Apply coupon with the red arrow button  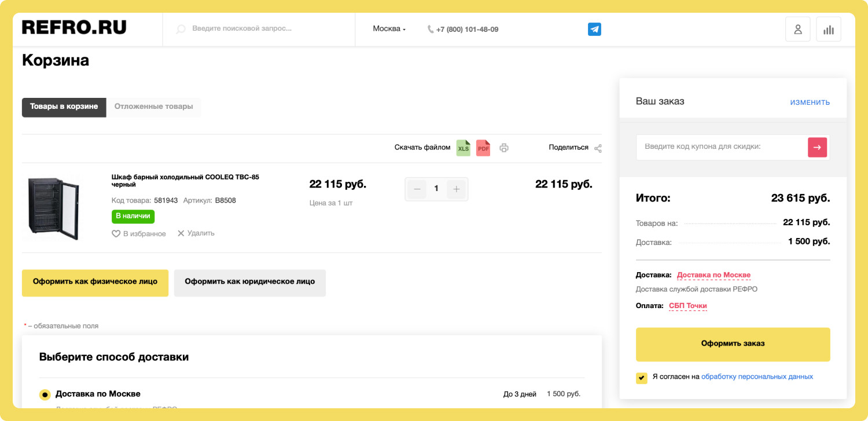[817, 147]
